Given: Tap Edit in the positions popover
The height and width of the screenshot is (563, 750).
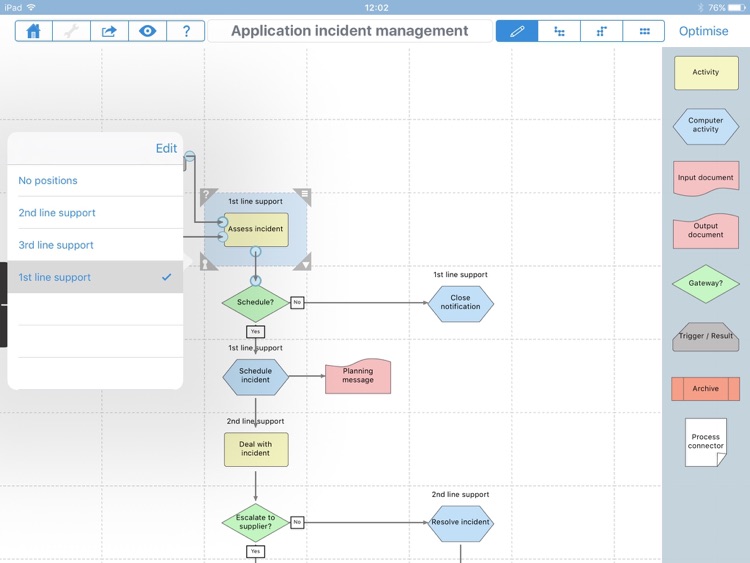Looking at the screenshot, I should pyautogui.click(x=166, y=148).
